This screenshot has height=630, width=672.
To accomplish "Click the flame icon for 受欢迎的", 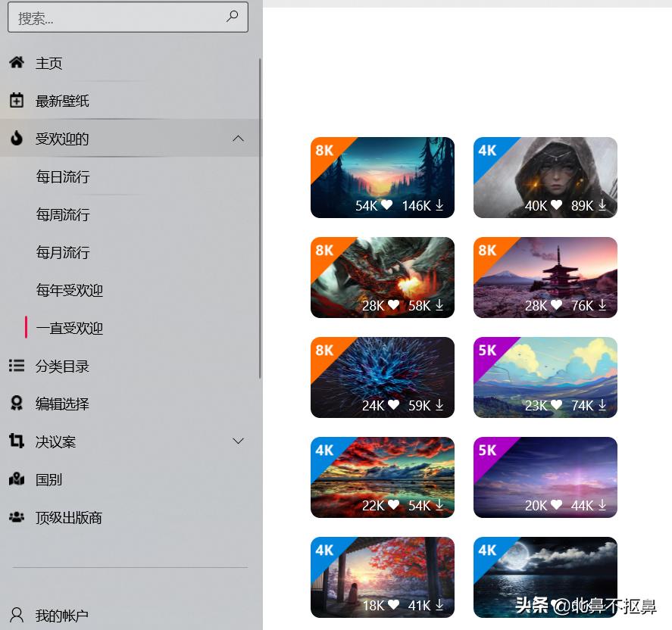I will click(17, 138).
